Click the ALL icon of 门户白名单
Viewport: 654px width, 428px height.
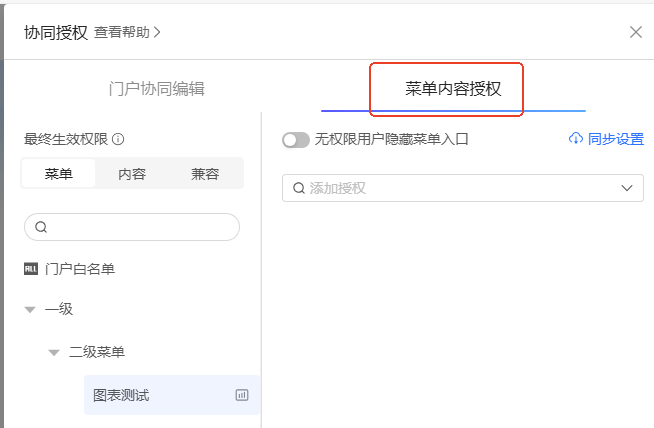pos(30,268)
